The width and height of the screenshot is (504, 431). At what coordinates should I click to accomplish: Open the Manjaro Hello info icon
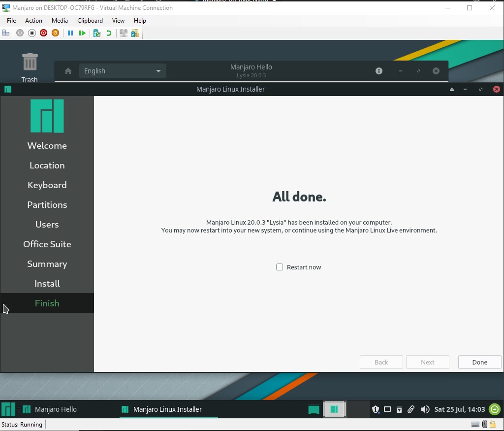click(379, 71)
